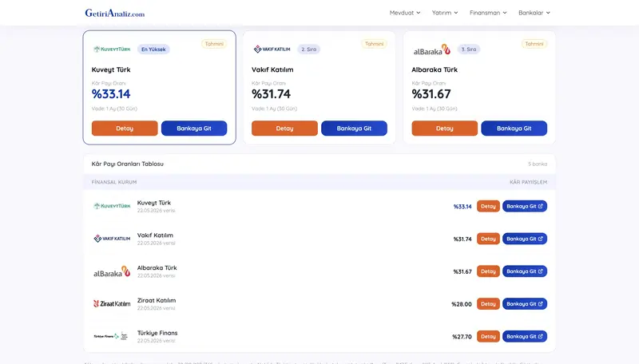The image size is (639, 364).
Task: Click Bankaya Git in Türkiye Finans table row
Action: pyautogui.click(x=525, y=337)
